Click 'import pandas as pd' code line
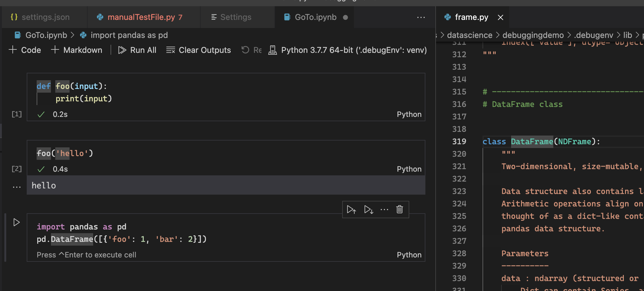The height and width of the screenshot is (291, 644). (x=82, y=227)
